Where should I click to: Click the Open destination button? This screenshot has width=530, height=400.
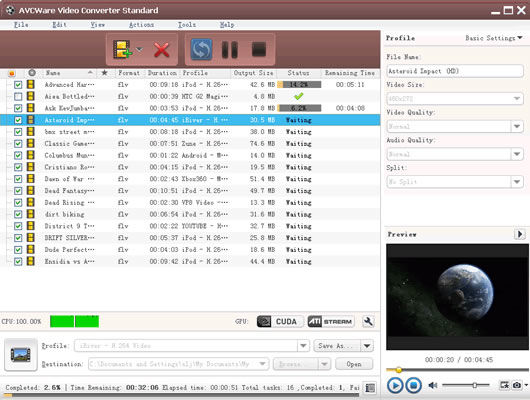(354, 364)
